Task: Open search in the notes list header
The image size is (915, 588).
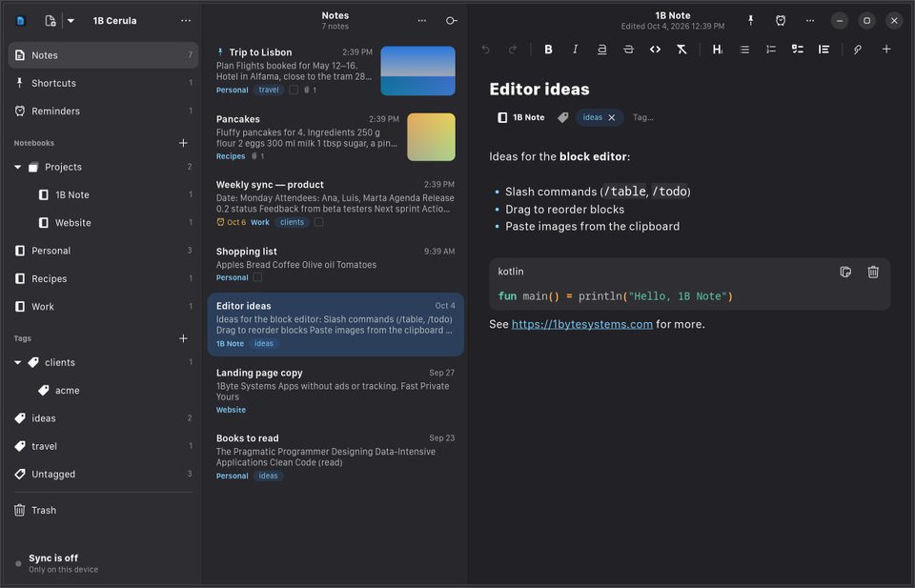Action: (x=451, y=20)
